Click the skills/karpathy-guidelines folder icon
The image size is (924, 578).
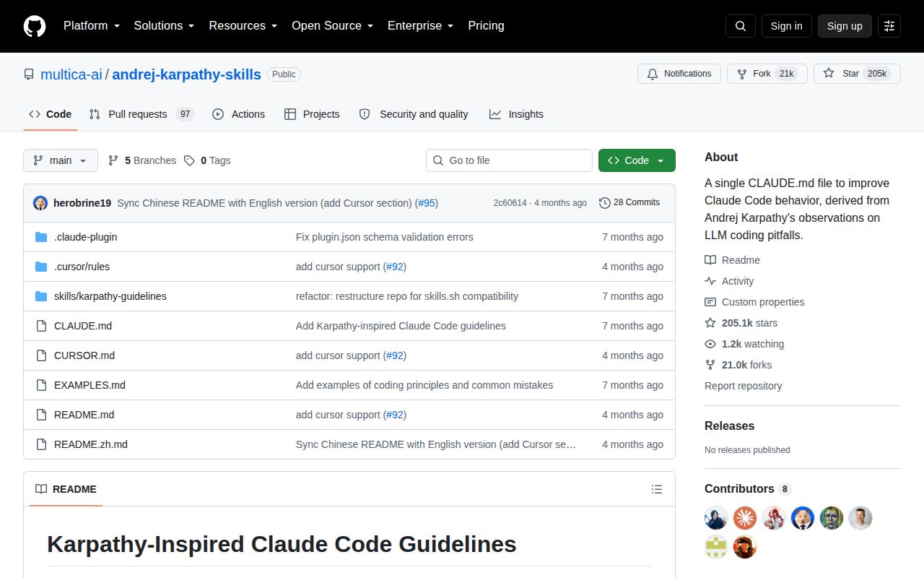pos(41,296)
